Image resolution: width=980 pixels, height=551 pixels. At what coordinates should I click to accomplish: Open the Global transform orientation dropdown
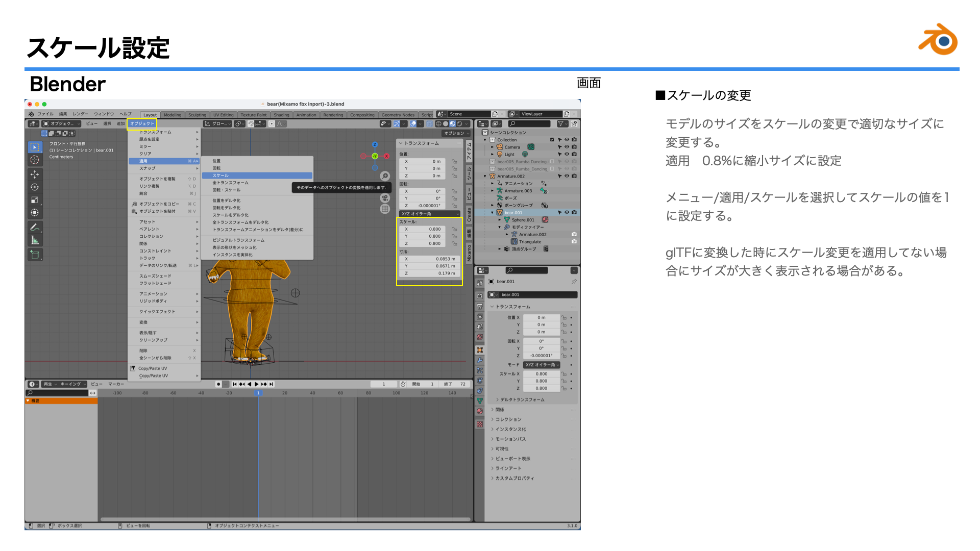(x=217, y=123)
